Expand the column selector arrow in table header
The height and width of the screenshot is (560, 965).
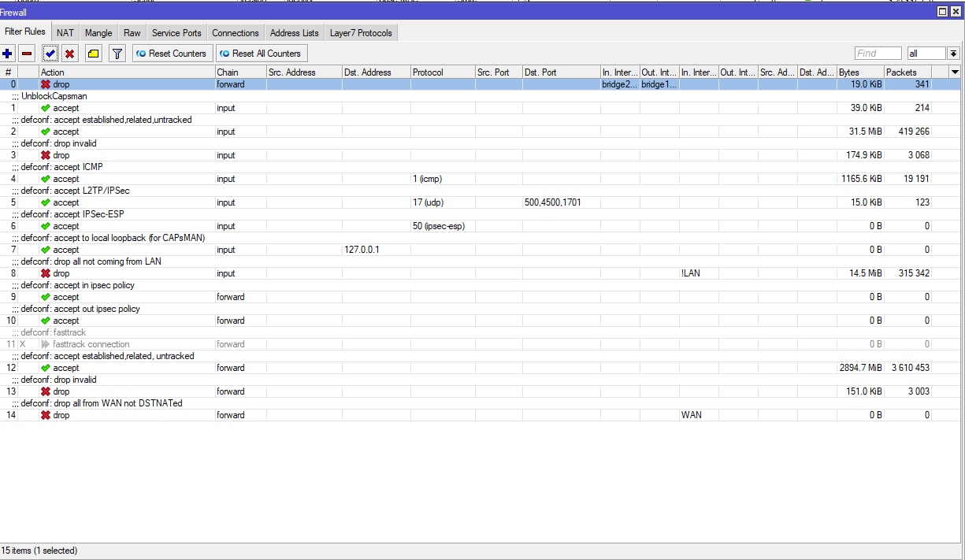[955, 72]
